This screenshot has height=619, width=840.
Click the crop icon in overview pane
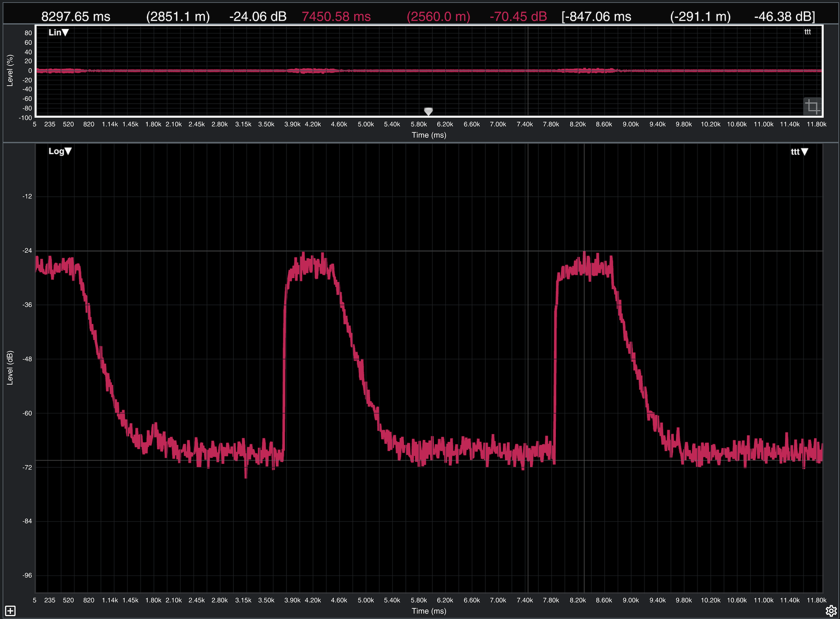click(812, 106)
